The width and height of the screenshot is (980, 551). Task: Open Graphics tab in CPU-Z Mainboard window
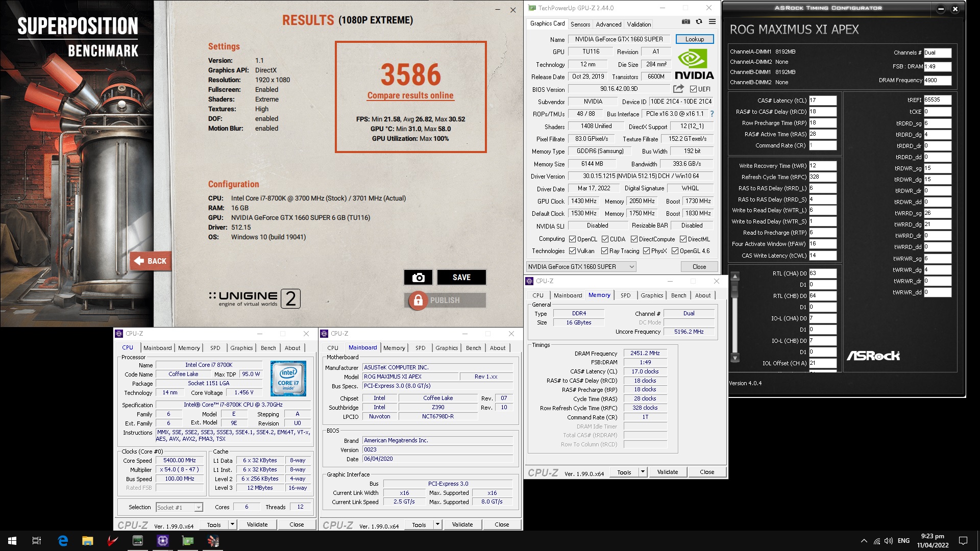[x=447, y=348]
